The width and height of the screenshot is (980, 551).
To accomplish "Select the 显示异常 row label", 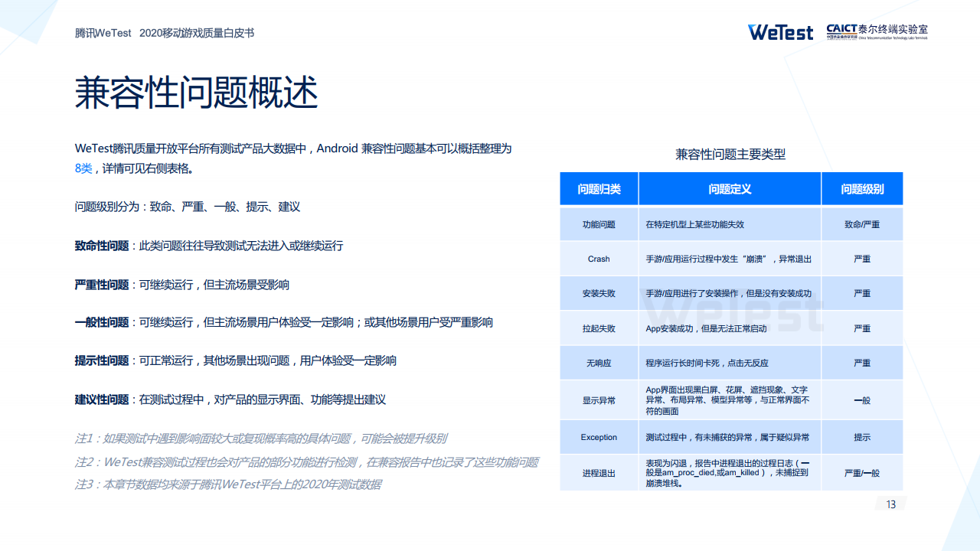I will [x=599, y=399].
